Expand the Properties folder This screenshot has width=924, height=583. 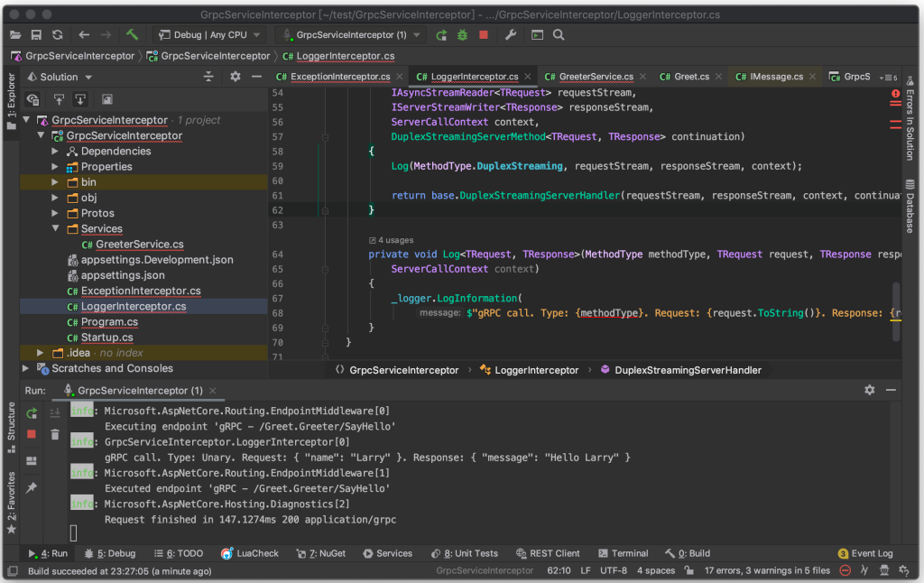(x=55, y=167)
